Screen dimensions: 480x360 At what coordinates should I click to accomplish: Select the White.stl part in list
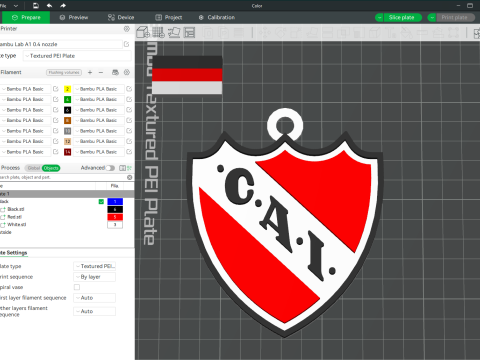click(16, 225)
